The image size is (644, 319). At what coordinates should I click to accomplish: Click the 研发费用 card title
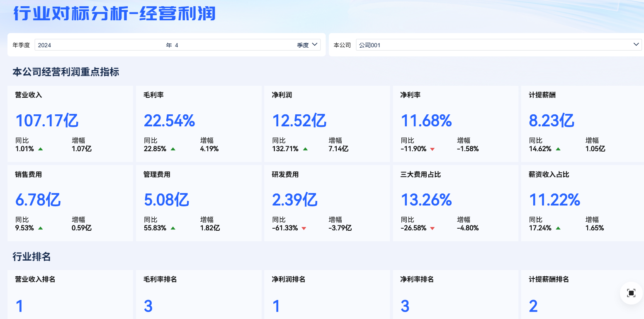(285, 174)
